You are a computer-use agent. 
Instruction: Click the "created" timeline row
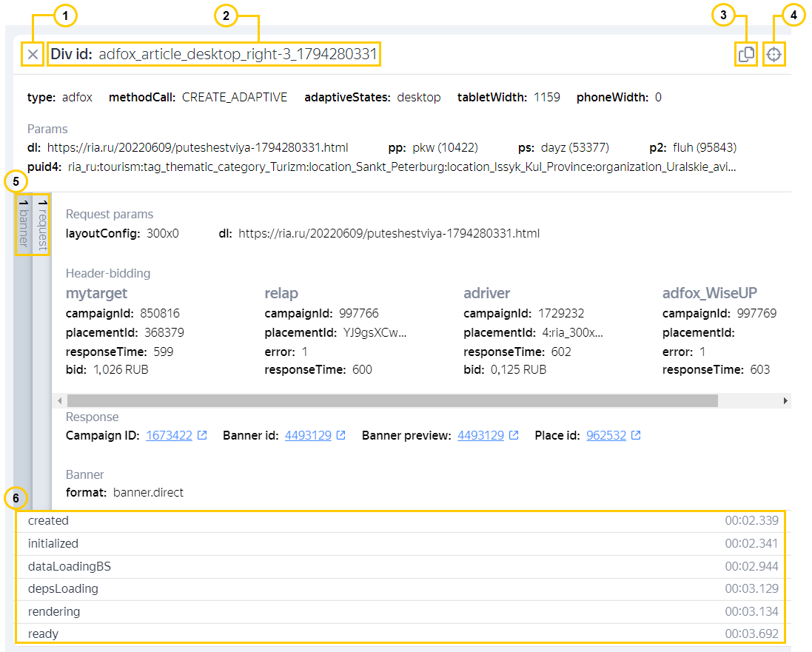[x=400, y=521]
